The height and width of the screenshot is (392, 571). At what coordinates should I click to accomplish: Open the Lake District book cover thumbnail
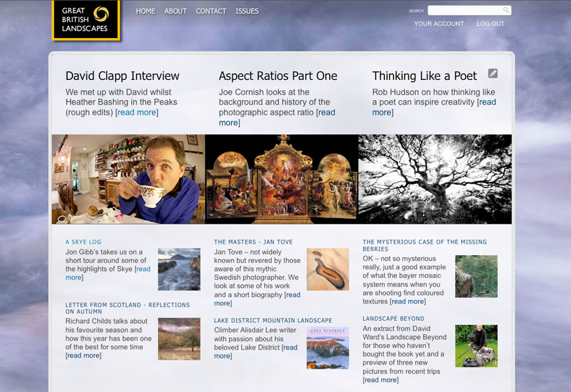click(x=327, y=348)
